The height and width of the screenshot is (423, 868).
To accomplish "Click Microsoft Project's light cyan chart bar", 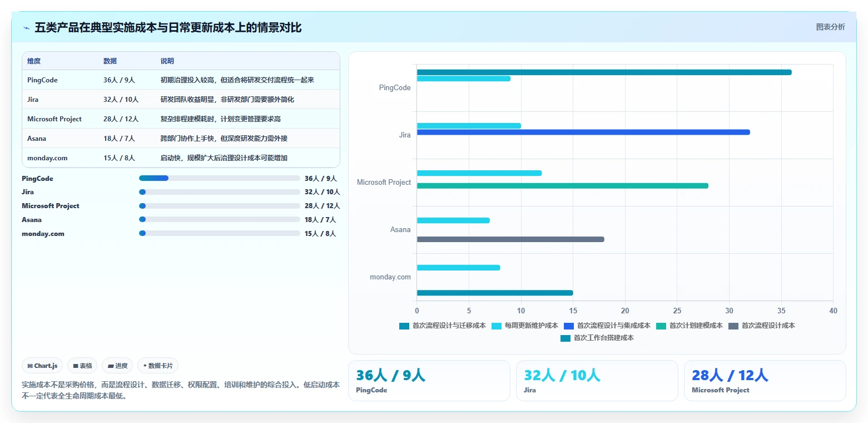I will tap(479, 173).
